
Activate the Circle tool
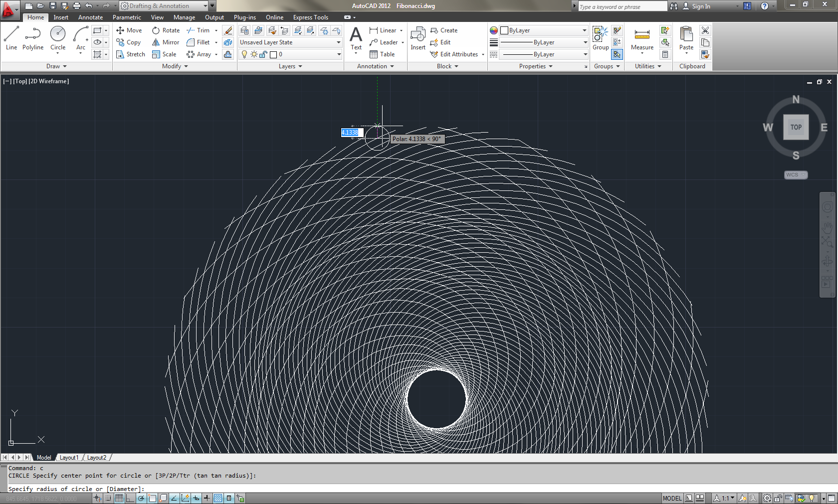point(58,38)
